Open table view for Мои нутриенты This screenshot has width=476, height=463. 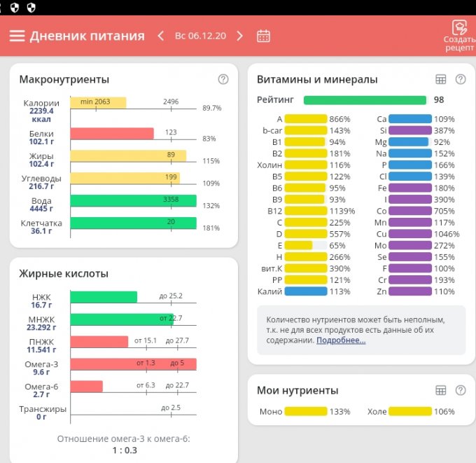[441, 390]
